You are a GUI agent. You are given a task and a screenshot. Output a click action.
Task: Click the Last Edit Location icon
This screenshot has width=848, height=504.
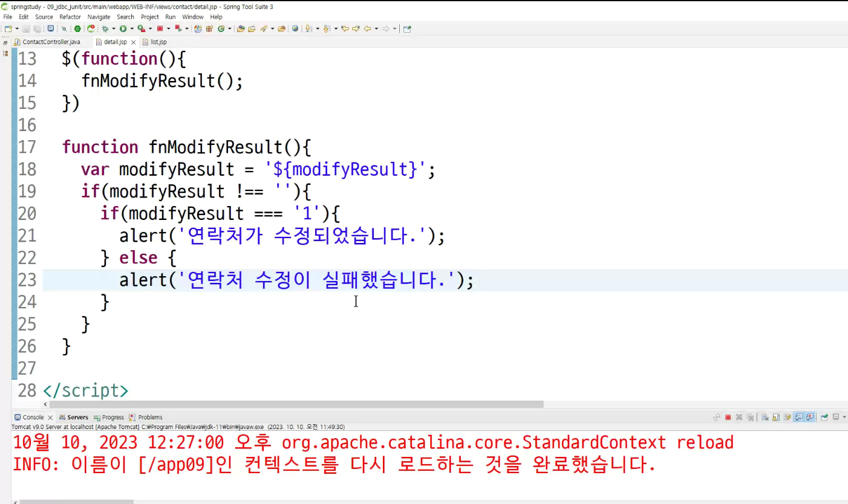coord(345,28)
